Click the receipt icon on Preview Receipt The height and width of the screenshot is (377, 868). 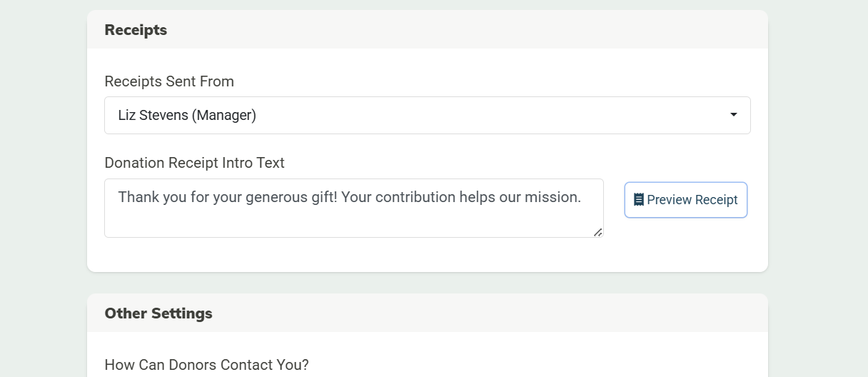coord(639,200)
